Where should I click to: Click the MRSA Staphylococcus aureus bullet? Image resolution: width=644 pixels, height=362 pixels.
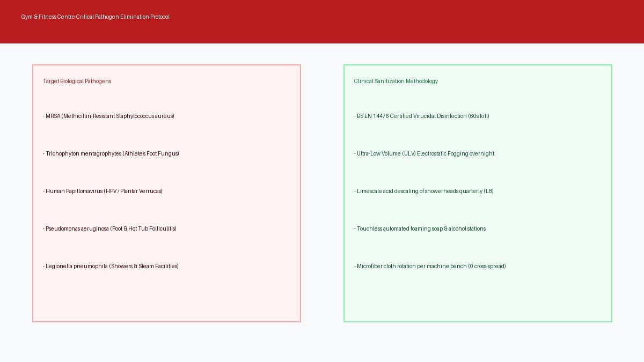coord(109,116)
